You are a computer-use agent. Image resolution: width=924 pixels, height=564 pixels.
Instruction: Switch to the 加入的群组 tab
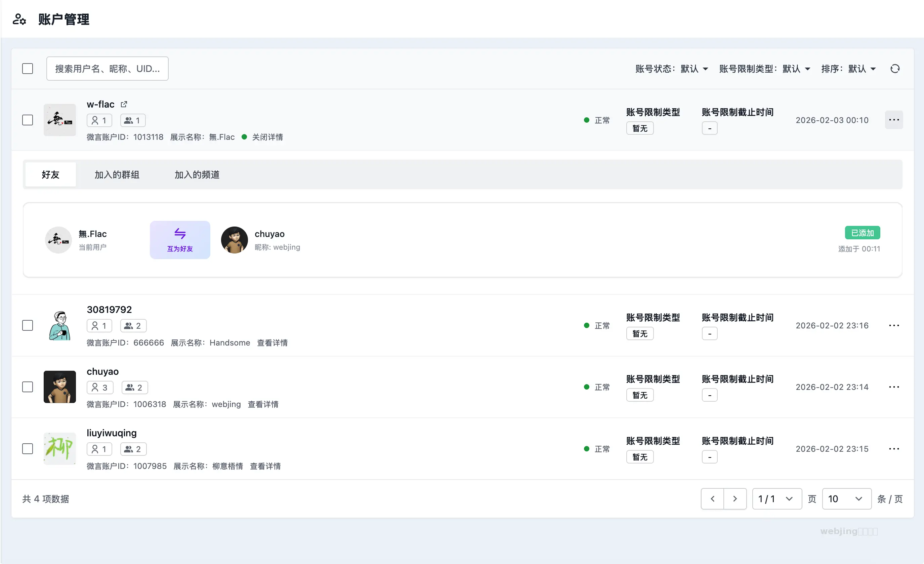(x=117, y=174)
